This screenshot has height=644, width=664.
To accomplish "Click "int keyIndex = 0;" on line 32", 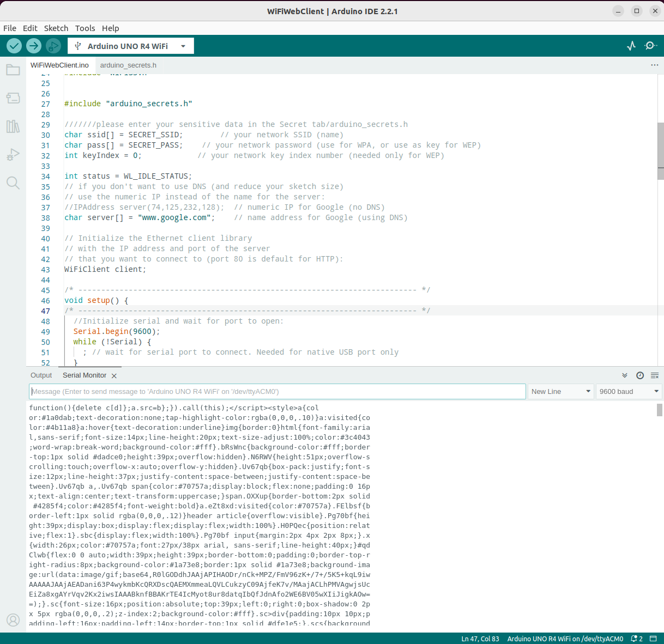I will (x=103, y=155).
